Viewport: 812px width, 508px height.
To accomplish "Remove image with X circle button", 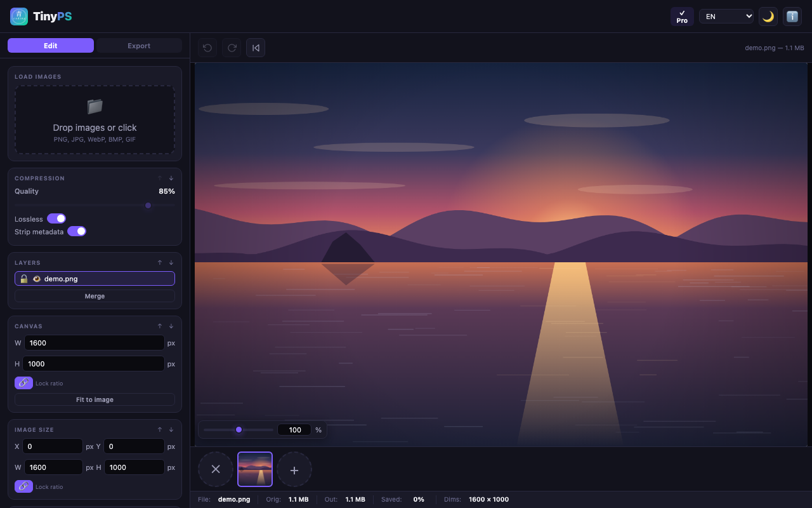I will point(216,469).
